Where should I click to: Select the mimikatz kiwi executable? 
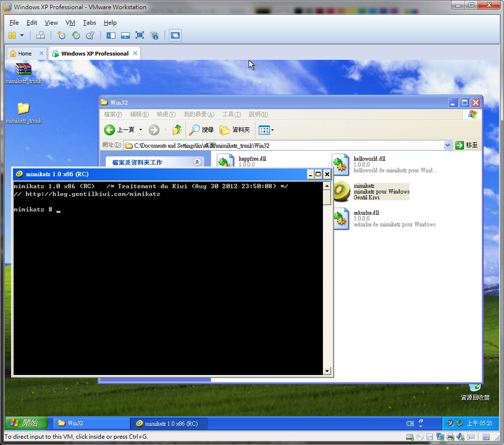[372, 191]
